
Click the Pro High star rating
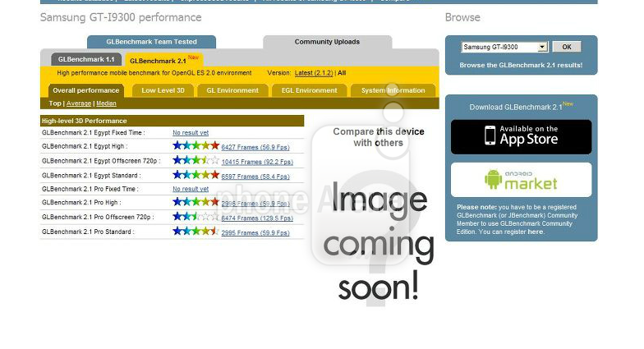[195, 202]
